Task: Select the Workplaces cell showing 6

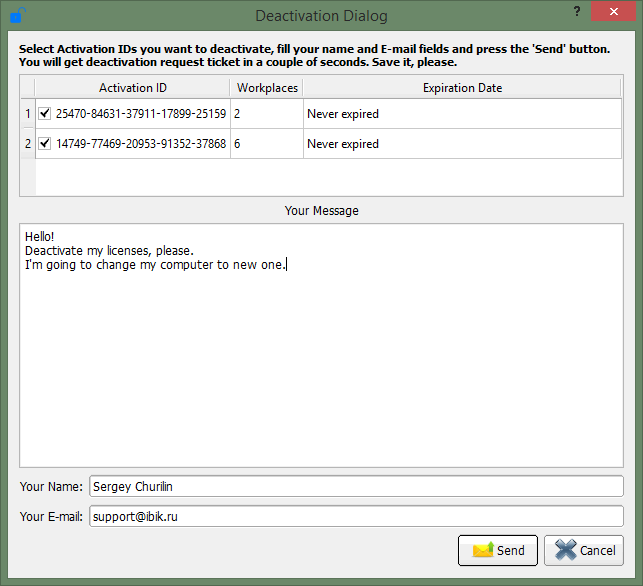Action: [266, 144]
